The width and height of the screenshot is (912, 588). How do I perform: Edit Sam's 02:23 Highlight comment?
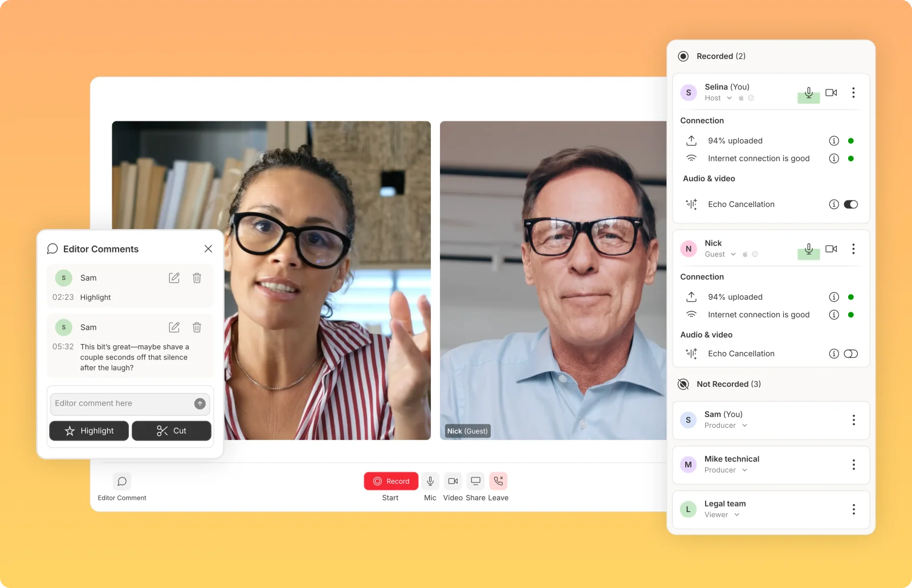tap(174, 278)
